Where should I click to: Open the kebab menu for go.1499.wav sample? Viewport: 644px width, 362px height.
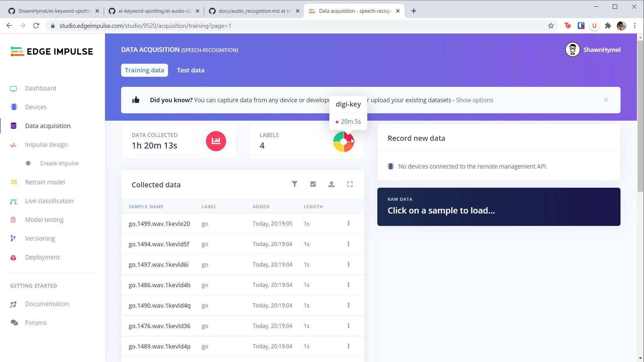tap(349, 224)
